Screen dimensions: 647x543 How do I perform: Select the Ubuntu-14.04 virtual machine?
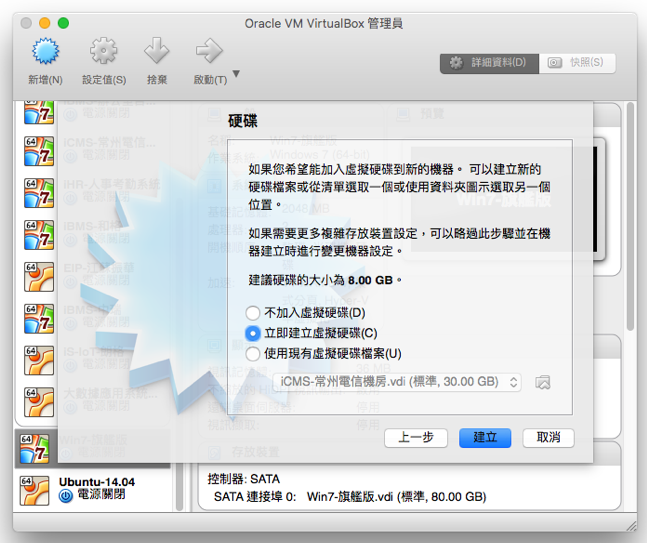[x=93, y=490]
